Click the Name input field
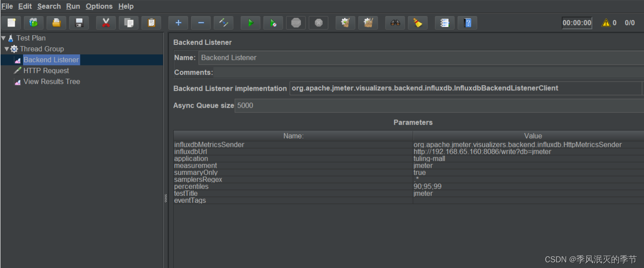644x268 pixels. [421, 58]
